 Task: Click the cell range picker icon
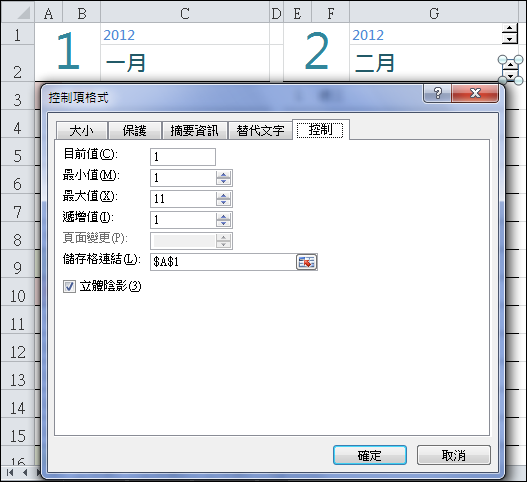point(307,262)
